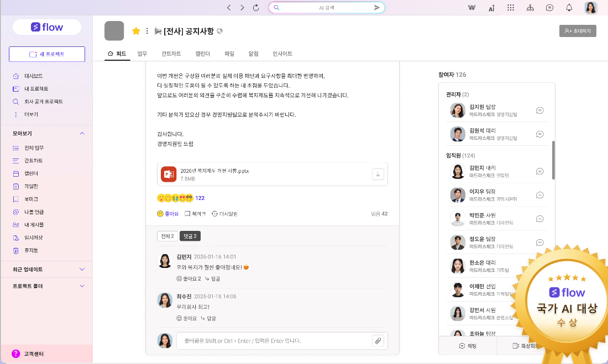The height and width of the screenshot is (364, 608).
Task: Open 간트차트 in the sidebar list
Action: [x=33, y=161]
